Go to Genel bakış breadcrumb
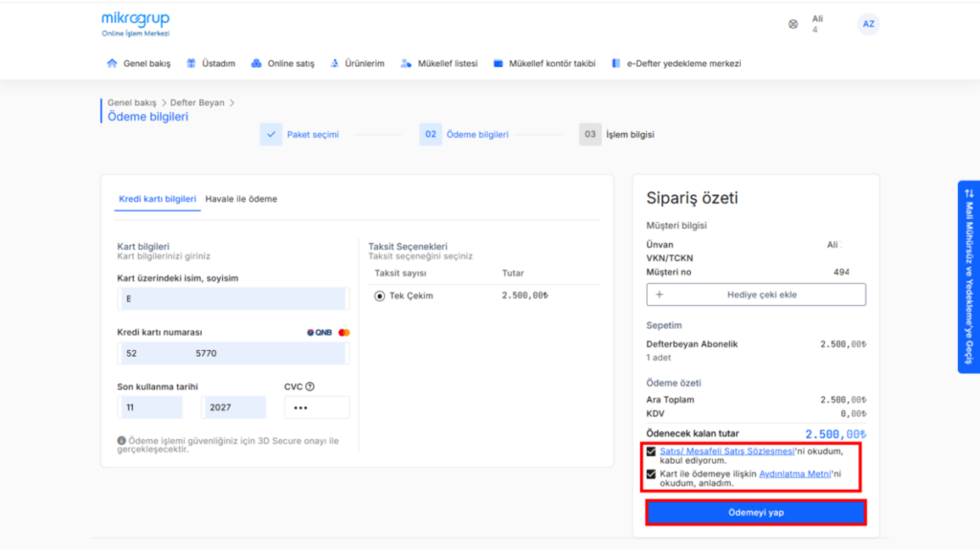Screen dimensions: 980x551 (x=132, y=102)
